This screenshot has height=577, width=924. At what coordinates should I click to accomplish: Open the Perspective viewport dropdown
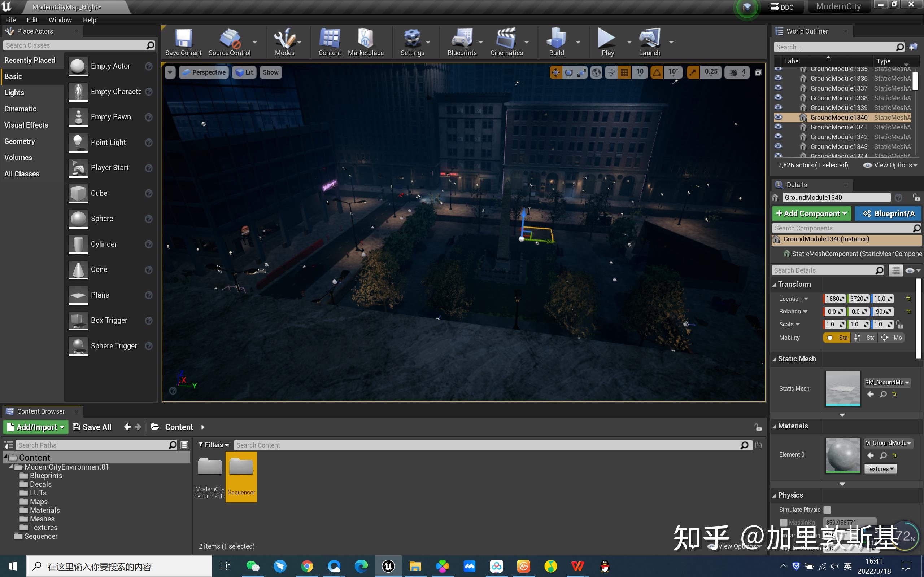tap(204, 72)
